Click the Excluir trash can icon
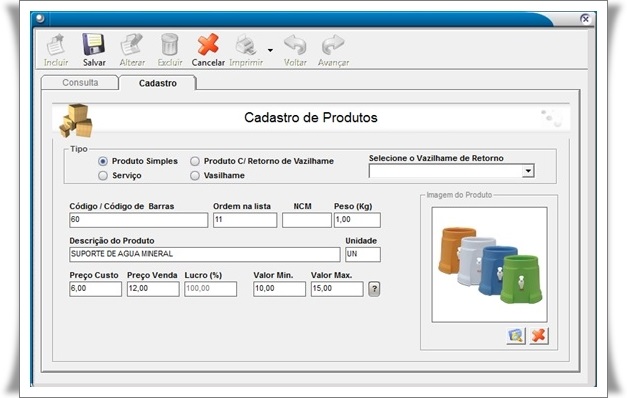This screenshot has height=398, width=627. 170,44
